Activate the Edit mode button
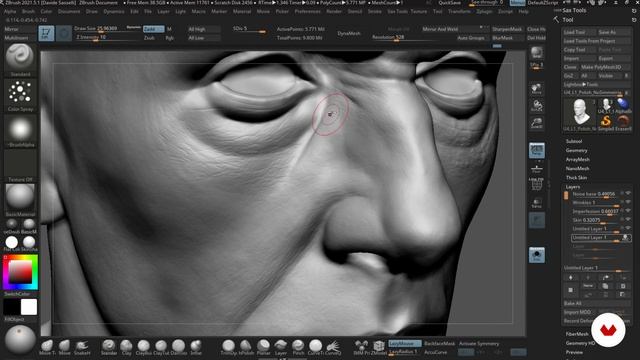 pyautogui.click(x=46, y=33)
